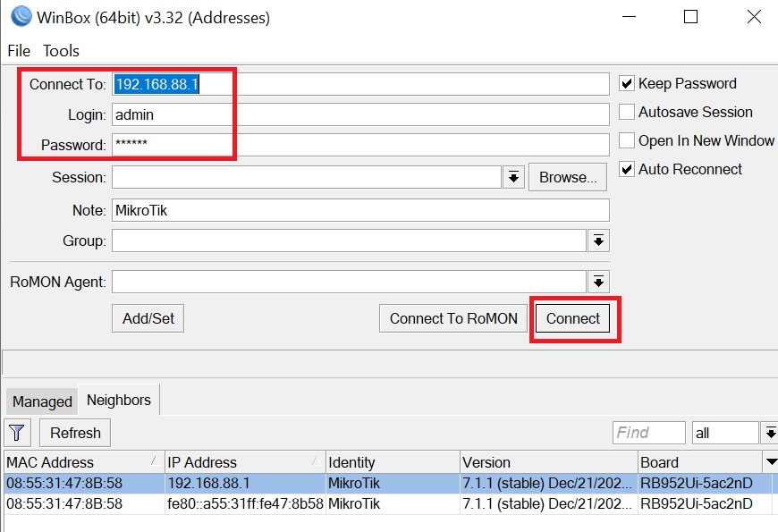
Task: Expand the Session dropdown arrow
Action: (513, 177)
